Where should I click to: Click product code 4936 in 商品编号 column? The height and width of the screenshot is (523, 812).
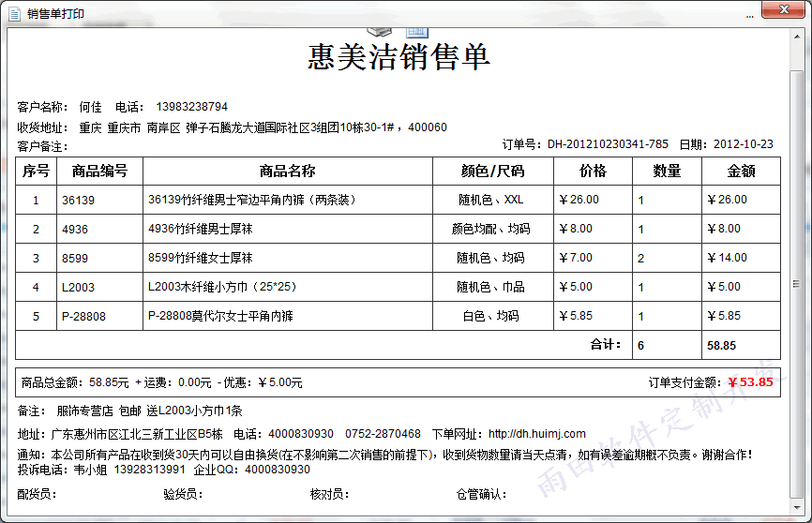pyautogui.click(x=75, y=230)
